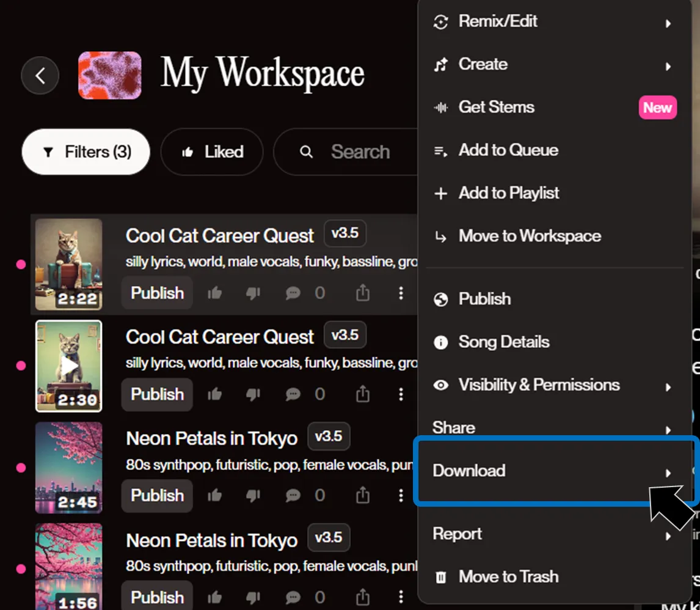Viewport: 700px width, 610px height.
Task: Open three-dot menu on last Neon Petals song
Action: [x=401, y=597]
